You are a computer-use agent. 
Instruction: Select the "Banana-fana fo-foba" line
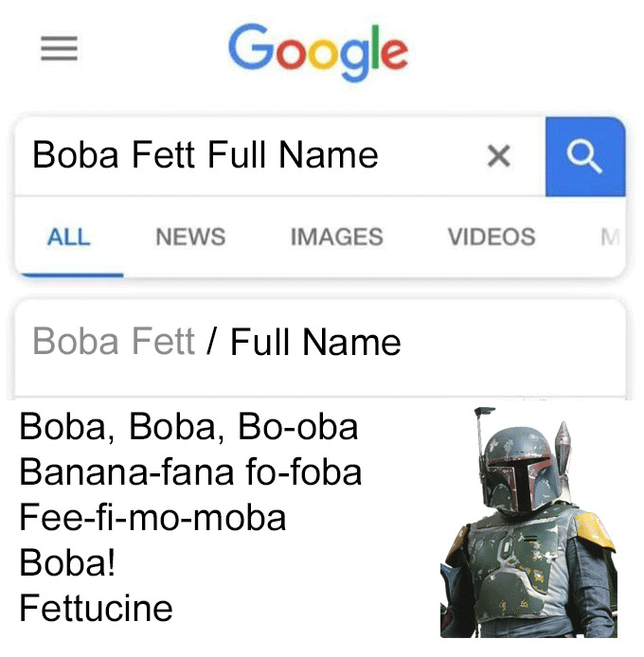point(190,471)
